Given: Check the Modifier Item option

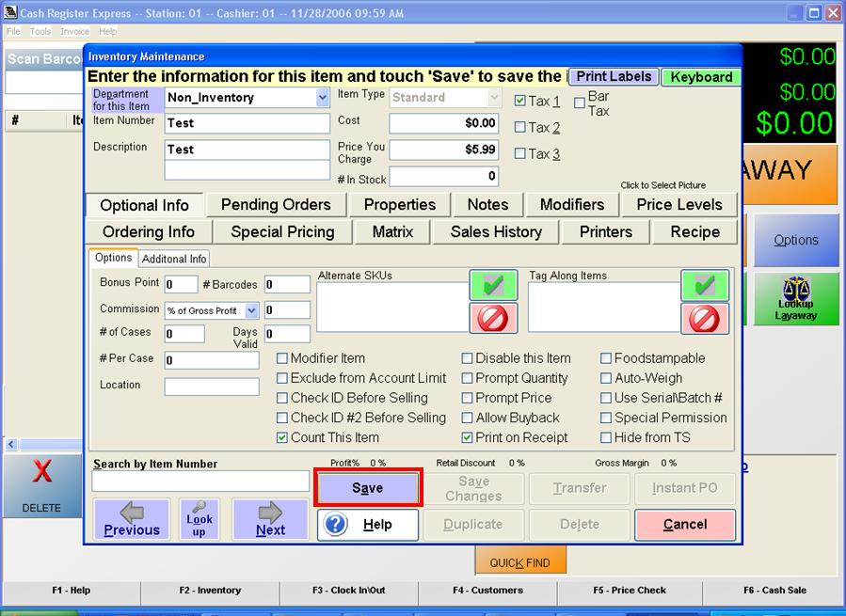Looking at the screenshot, I should [x=281, y=358].
